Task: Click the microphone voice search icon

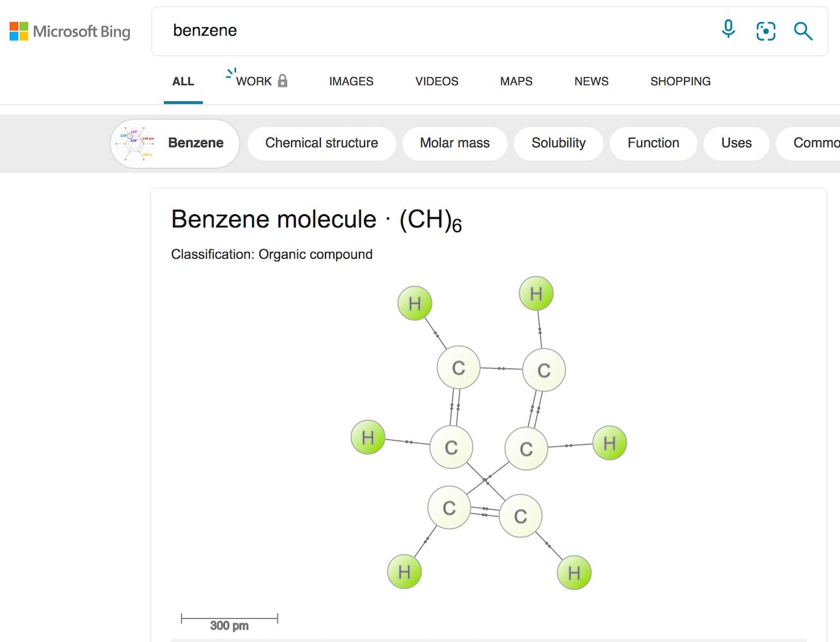Action: click(x=727, y=30)
